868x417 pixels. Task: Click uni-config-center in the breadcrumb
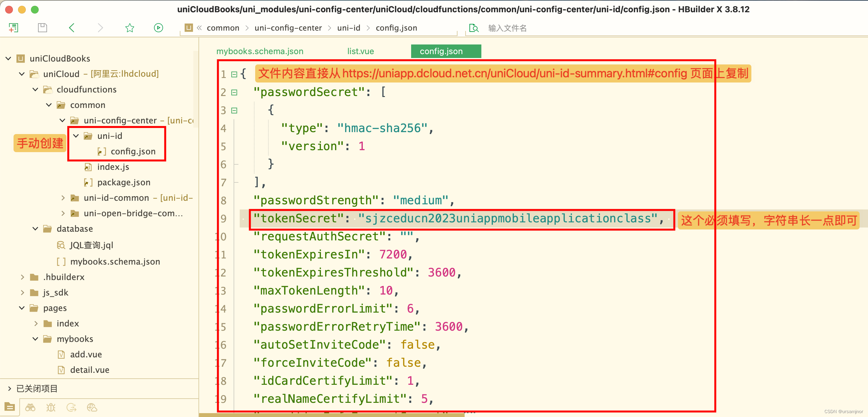288,28
